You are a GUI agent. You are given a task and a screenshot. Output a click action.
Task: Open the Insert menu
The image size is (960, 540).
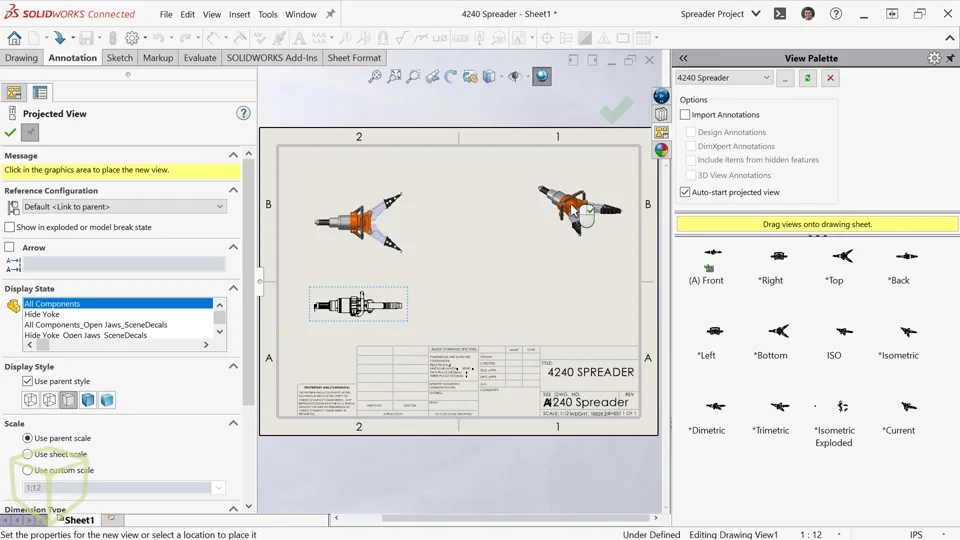tap(240, 15)
